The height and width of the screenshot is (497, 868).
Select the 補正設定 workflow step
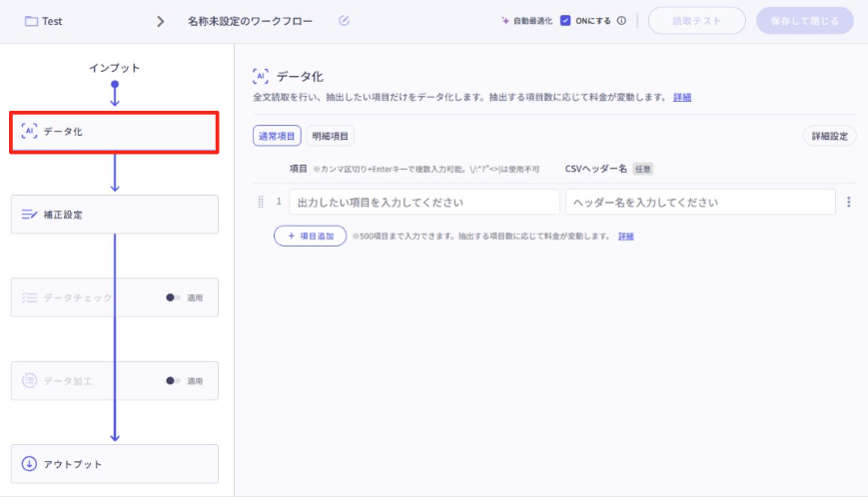pos(114,215)
